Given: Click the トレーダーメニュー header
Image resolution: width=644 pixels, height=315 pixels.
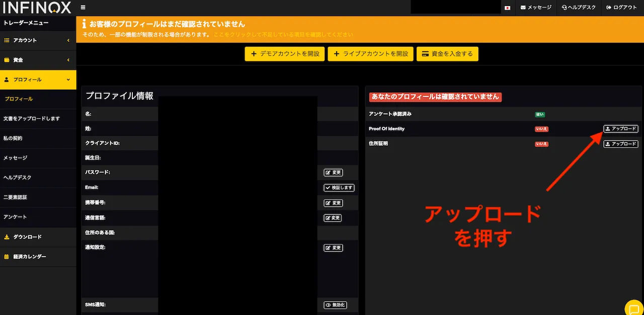Looking at the screenshot, I should tap(26, 23).
